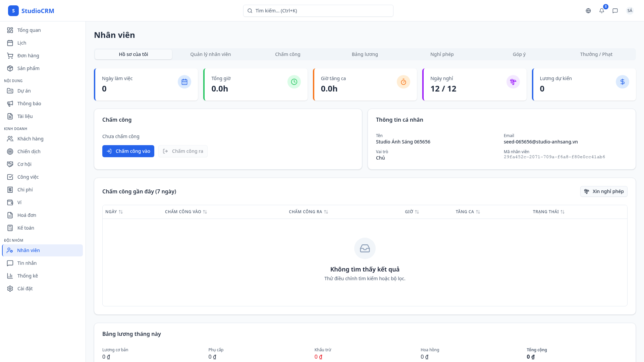Switch to Quản lý nhân viên tab
Screen dimensions: 644x362
click(x=210, y=54)
